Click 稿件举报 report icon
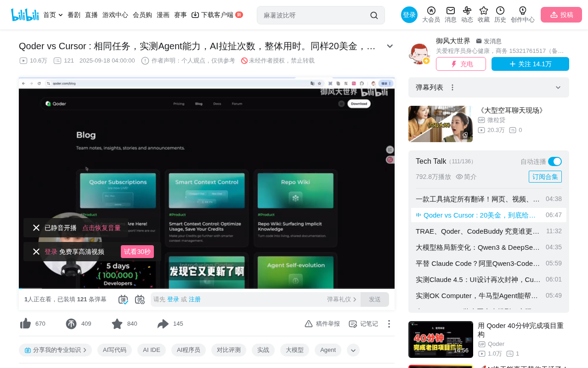The height and width of the screenshot is (368, 588). click(309, 324)
